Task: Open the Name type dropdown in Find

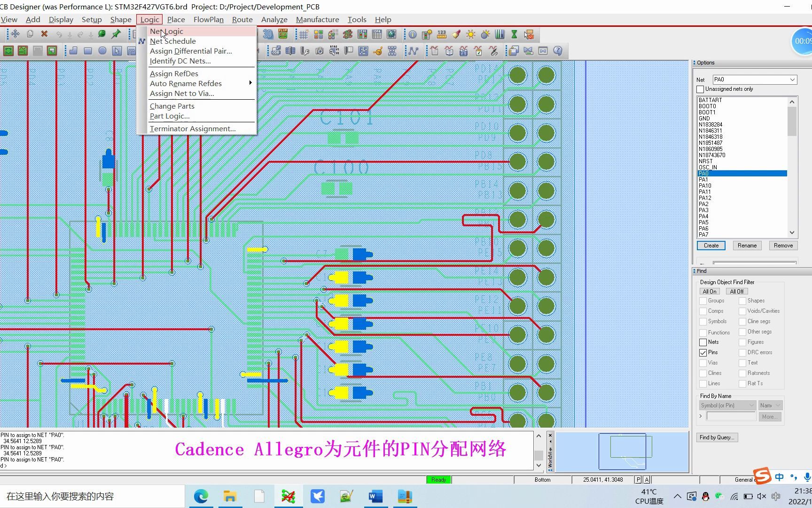Action: click(770, 405)
